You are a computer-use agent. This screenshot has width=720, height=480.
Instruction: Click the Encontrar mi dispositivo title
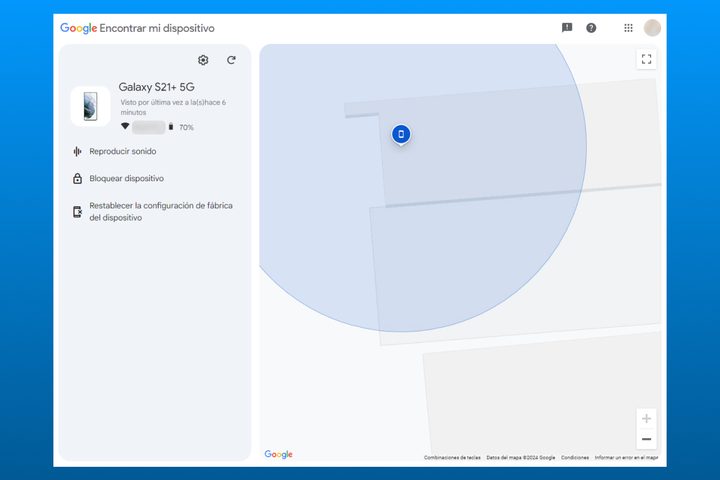(x=157, y=28)
